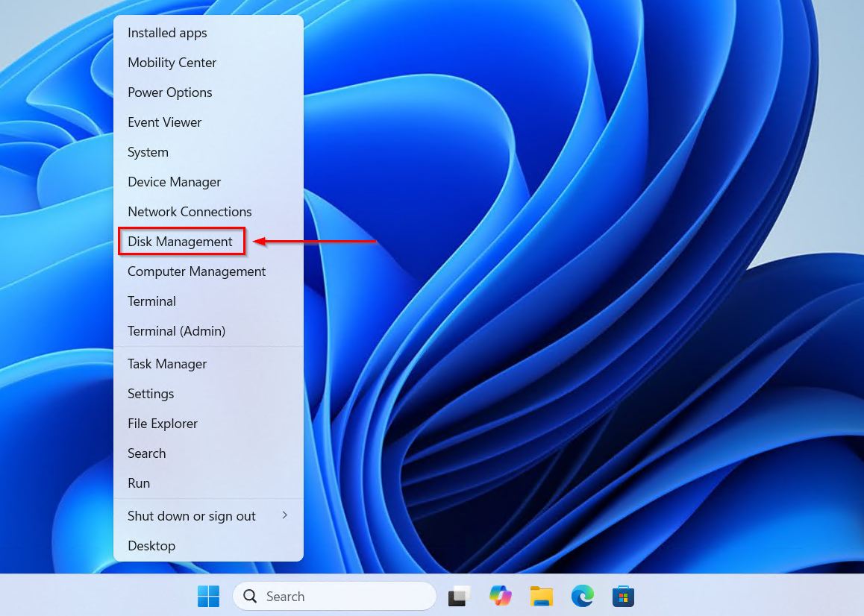Open Power Options

point(169,92)
